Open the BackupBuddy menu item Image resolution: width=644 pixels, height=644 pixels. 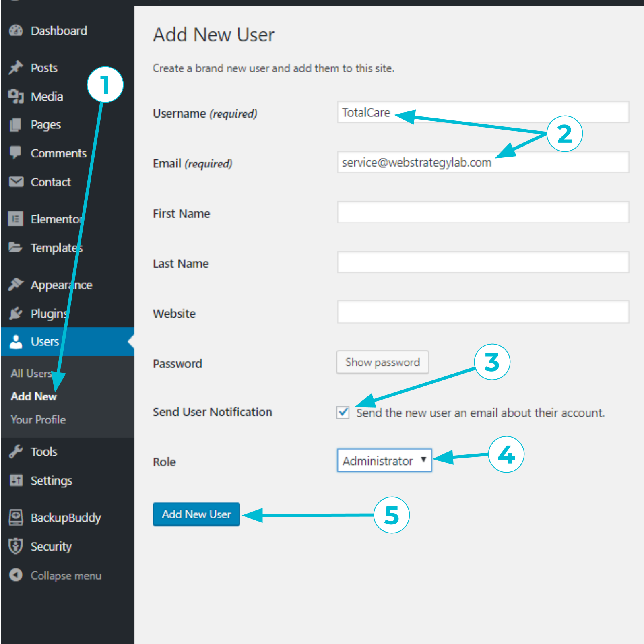click(x=66, y=518)
